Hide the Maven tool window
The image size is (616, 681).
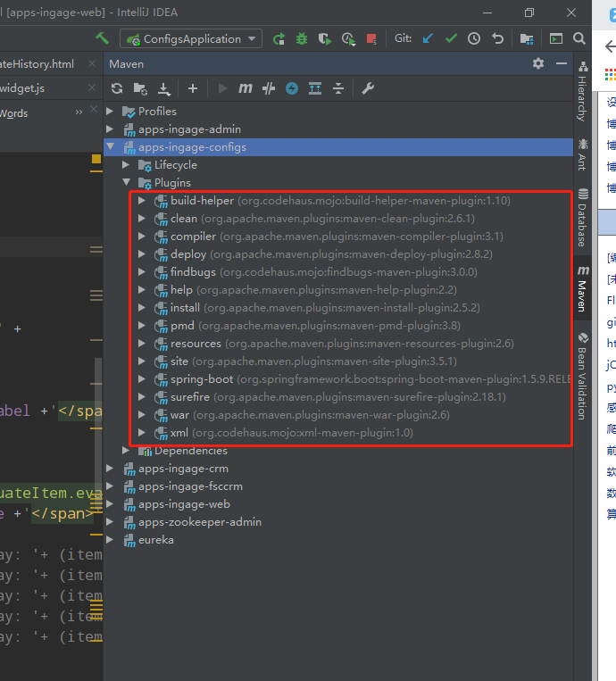coord(562,64)
